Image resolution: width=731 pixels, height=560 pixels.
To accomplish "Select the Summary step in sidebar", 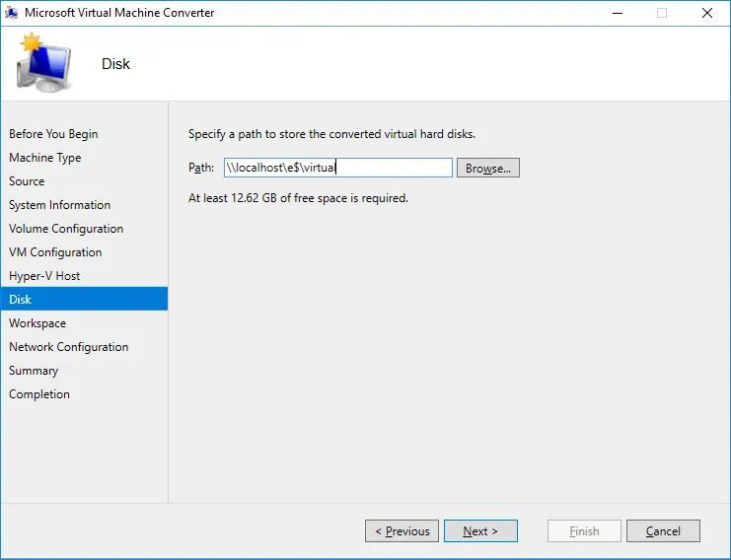I will click(x=34, y=371).
